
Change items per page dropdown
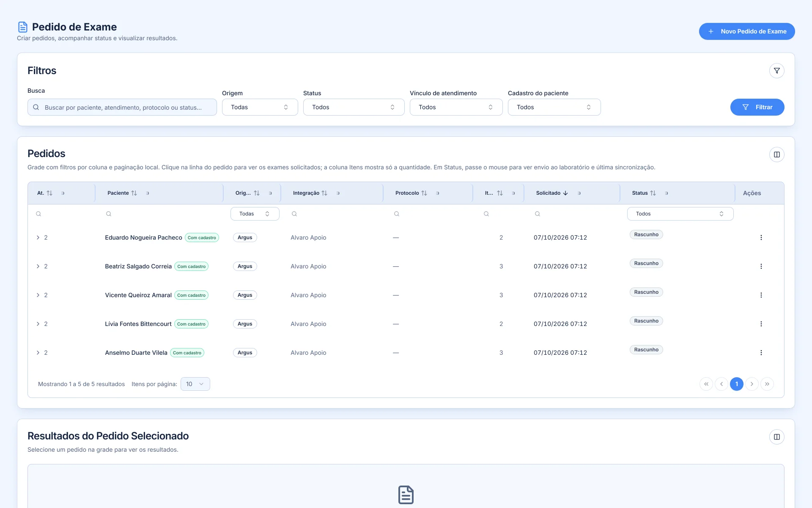[195, 384]
